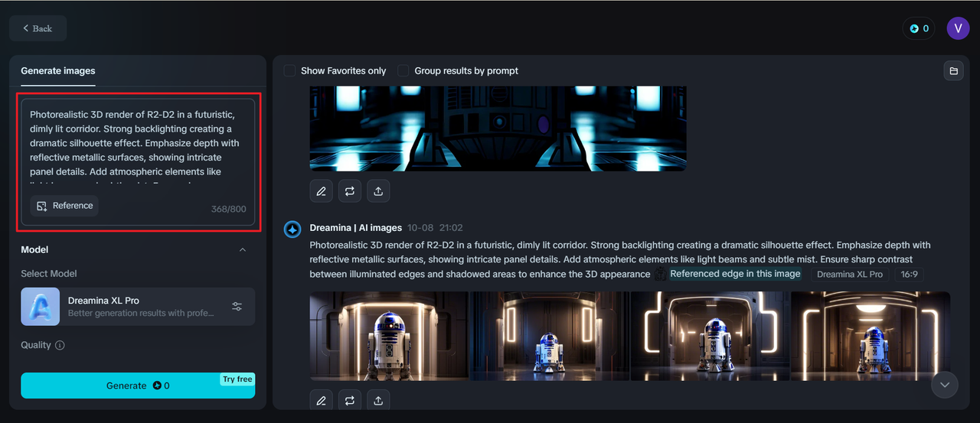
Task: Edit the top result with pencil icon
Action: coord(321,191)
